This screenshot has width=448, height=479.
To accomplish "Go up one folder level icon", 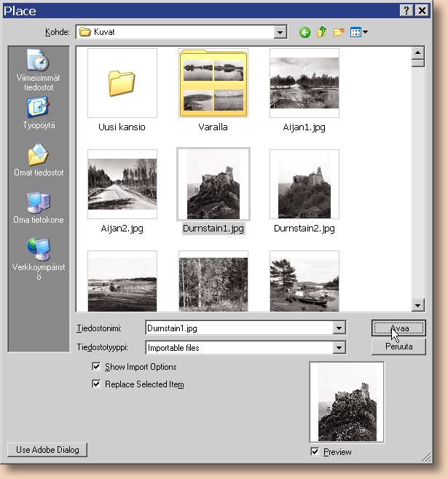I will pos(321,32).
